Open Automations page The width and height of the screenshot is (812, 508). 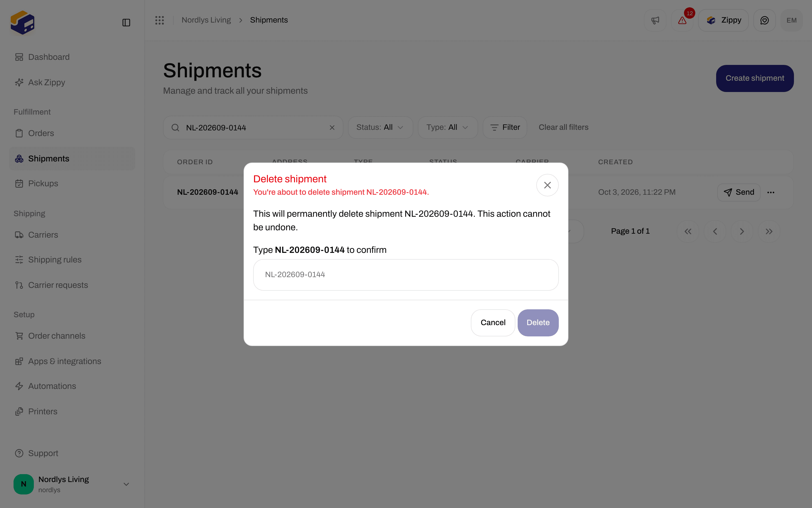tap(72, 386)
